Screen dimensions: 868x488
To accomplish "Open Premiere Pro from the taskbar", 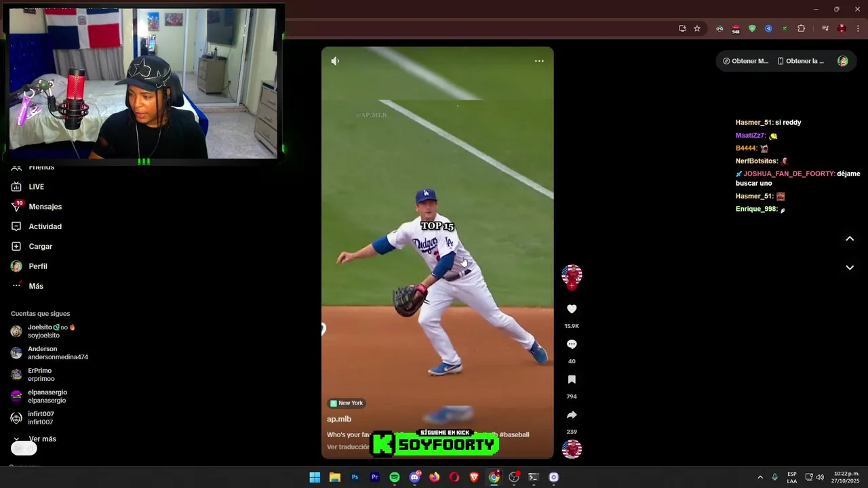I will 374,477.
